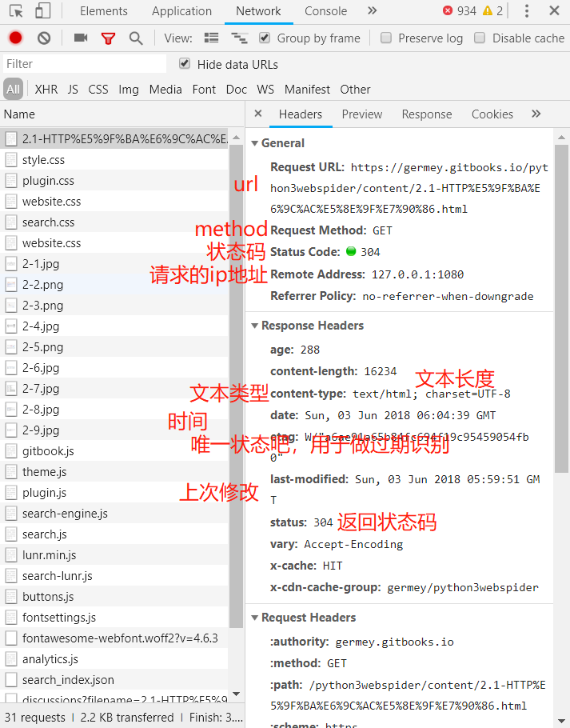Switch to the Console panel
The image size is (570, 728).
point(325,11)
